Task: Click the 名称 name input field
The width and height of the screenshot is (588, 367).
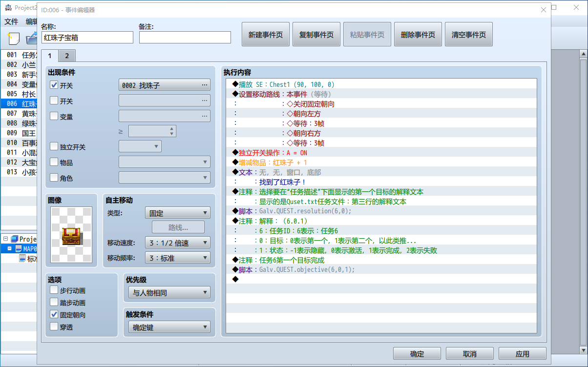Action: (x=87, y=38)
